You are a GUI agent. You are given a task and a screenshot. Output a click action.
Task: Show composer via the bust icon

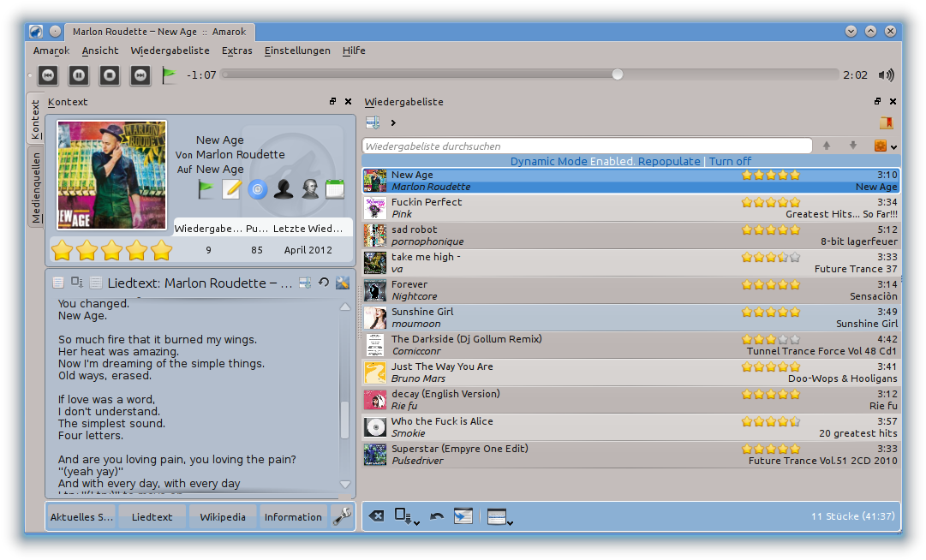(x=309, y=189)
